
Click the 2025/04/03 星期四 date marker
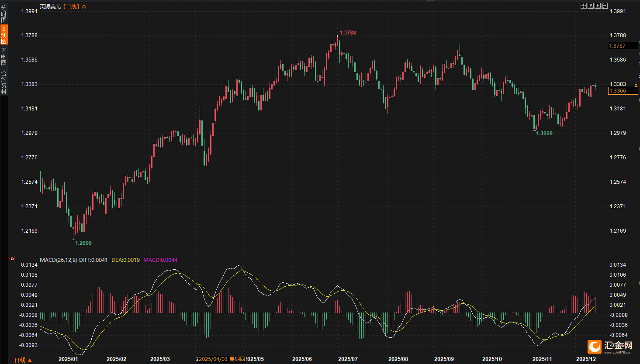[x=222, y=359]
